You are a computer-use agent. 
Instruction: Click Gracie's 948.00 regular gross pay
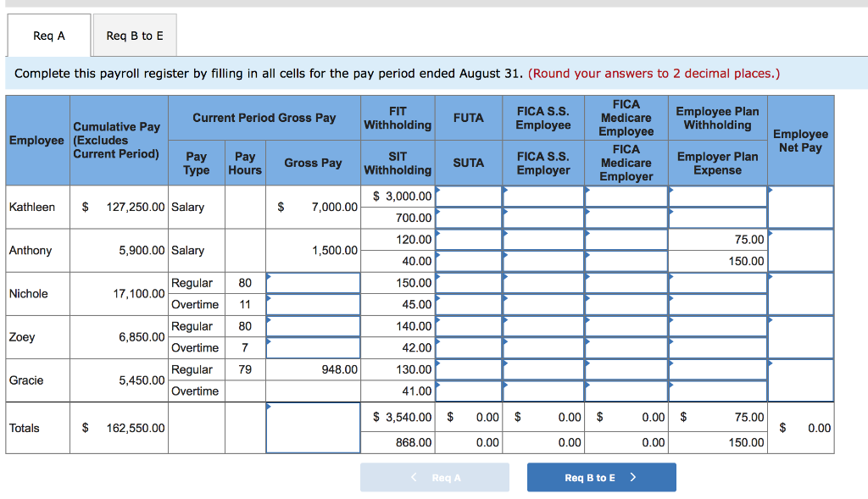click(x=339, y=369)
